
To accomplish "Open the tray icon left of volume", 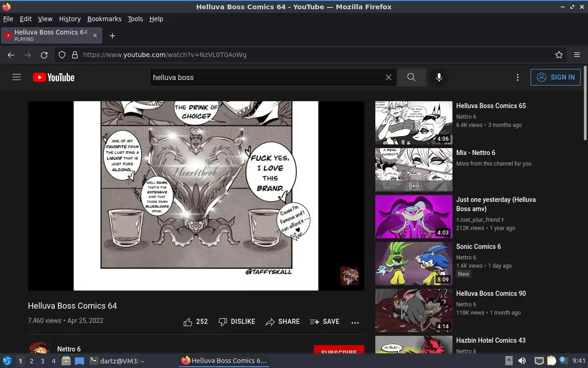I will point(509,361).
